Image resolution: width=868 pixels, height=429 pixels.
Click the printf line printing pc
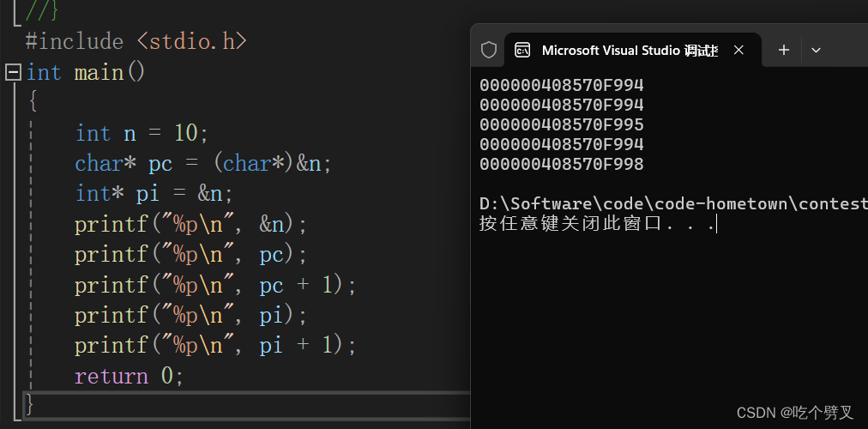[x=191, y=255]
